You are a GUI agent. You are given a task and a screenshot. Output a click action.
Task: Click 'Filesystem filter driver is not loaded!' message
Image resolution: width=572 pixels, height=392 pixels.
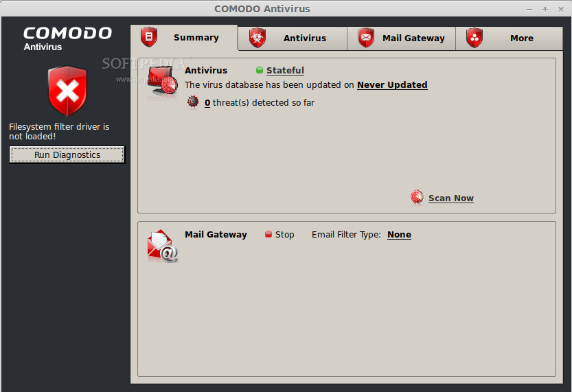pyautogui.click(x=59, y=131)
